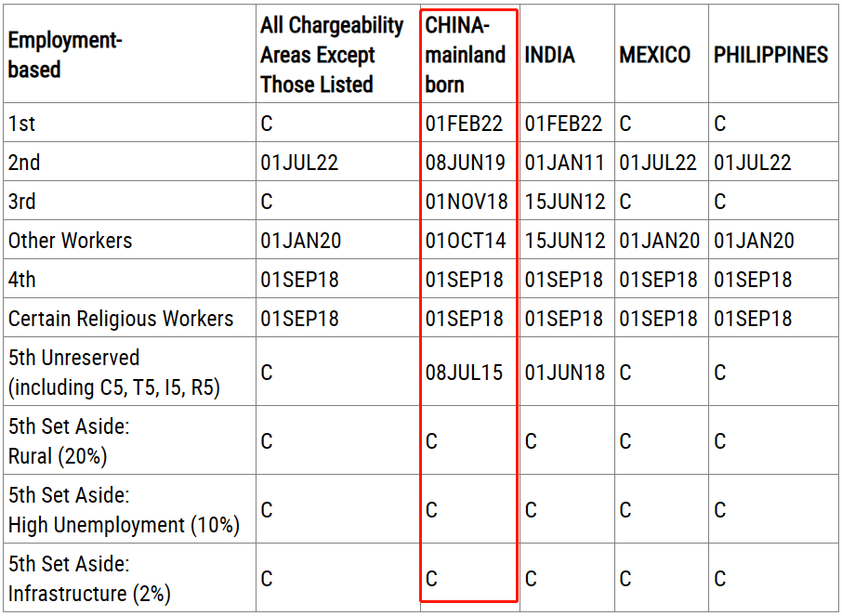This screenshot has width=842, height=616.
Task: Select the MEXICO column header
Action: point(654,55)
